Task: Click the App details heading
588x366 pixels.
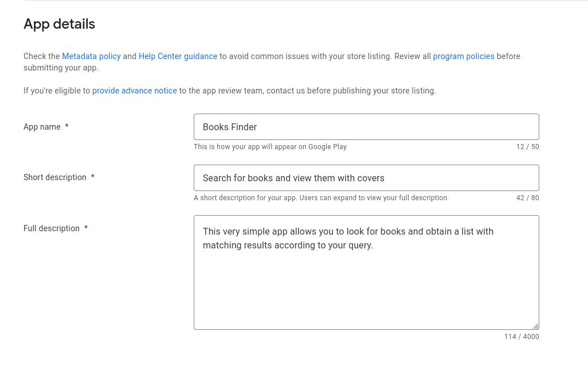Action: point(59,24)
